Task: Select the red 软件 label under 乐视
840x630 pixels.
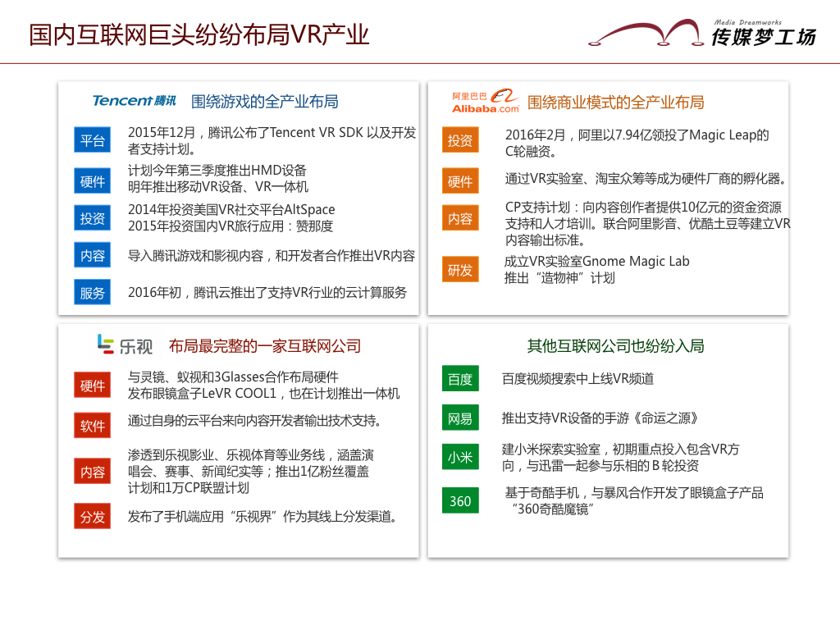Action: [93, 427]
